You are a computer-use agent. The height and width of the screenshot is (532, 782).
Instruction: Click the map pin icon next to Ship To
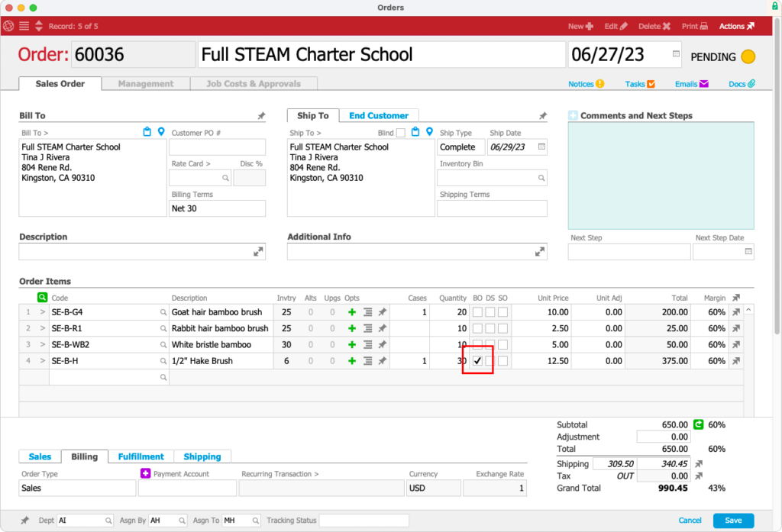pos(428,131)
